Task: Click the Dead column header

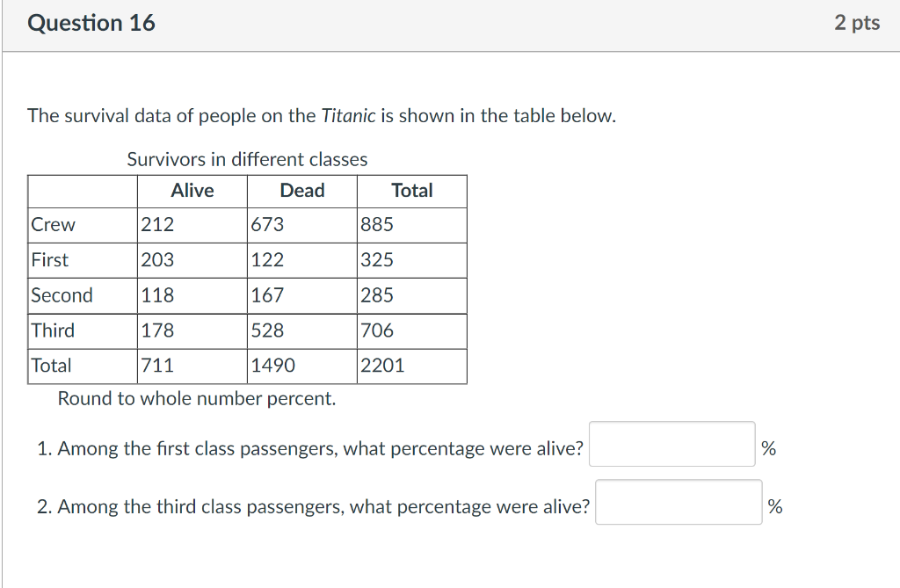Action: coord(302,191)
